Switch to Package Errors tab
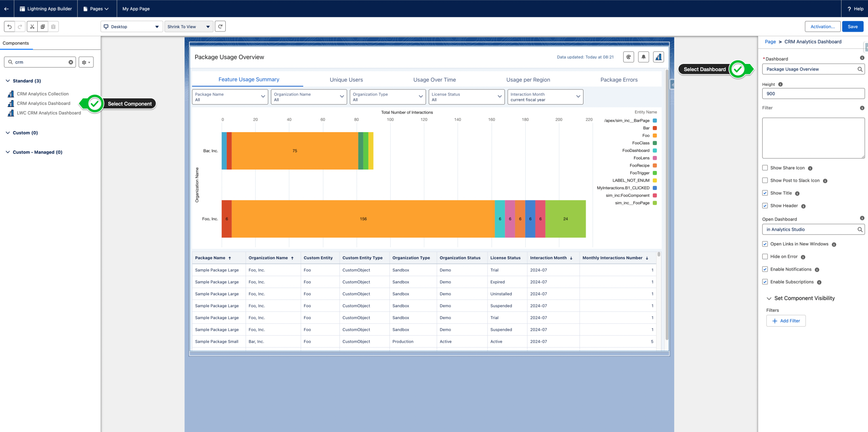868x432 pixels. pyautogui.click(x=619, y=80)
